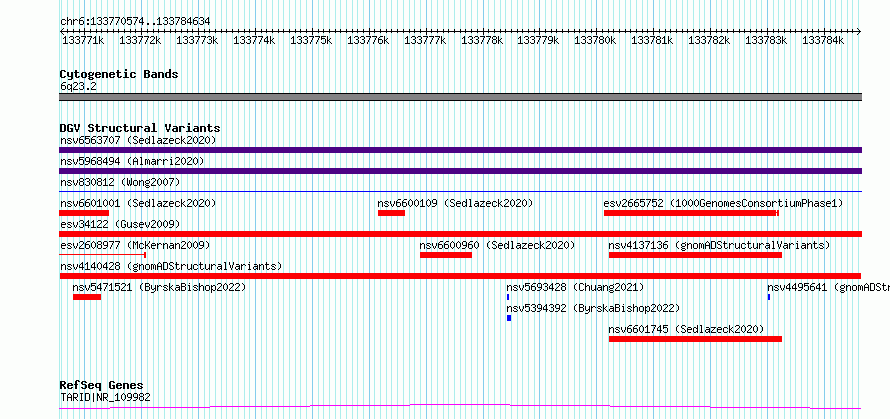This screenshot has height=419, width=890.
Task: Select the esv2665752 red variant bar
Action: 691,213
